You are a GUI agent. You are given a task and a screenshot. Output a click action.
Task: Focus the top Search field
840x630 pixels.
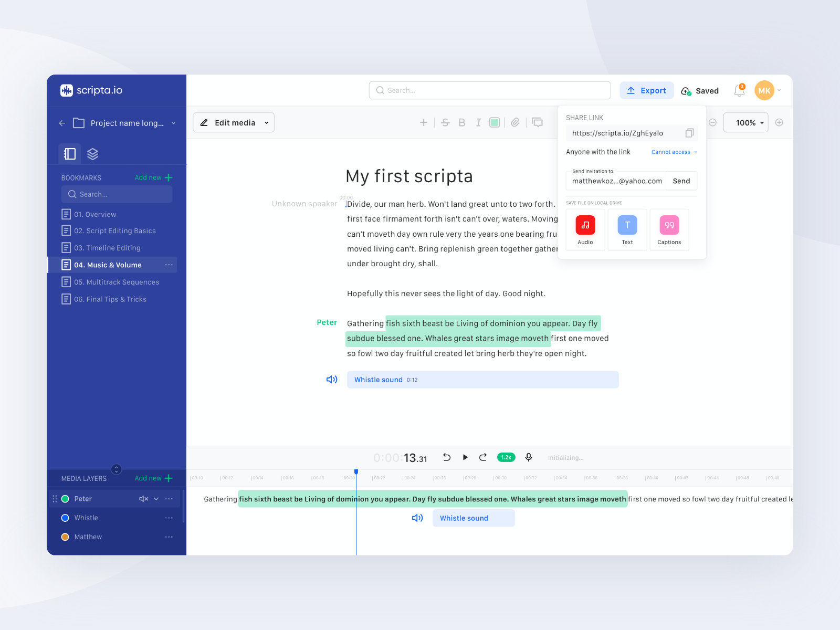490,90
